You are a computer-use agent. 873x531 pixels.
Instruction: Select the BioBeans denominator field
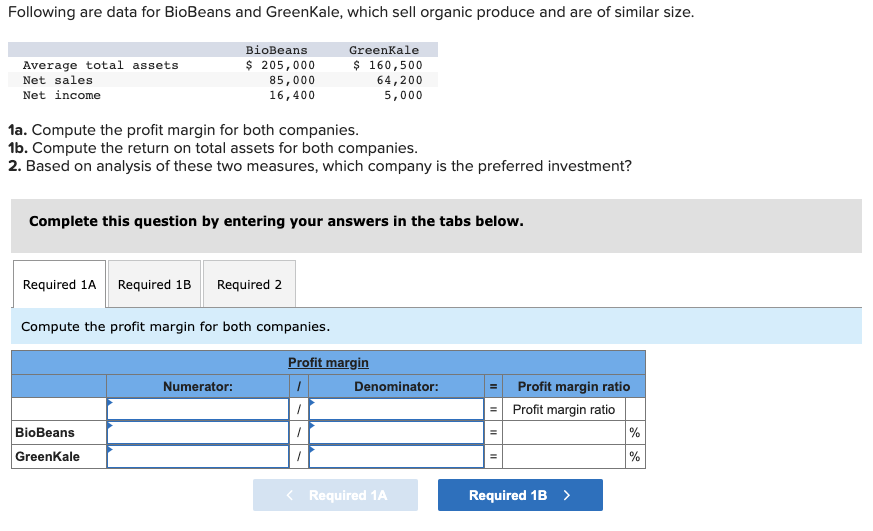(x=396, y=432)
